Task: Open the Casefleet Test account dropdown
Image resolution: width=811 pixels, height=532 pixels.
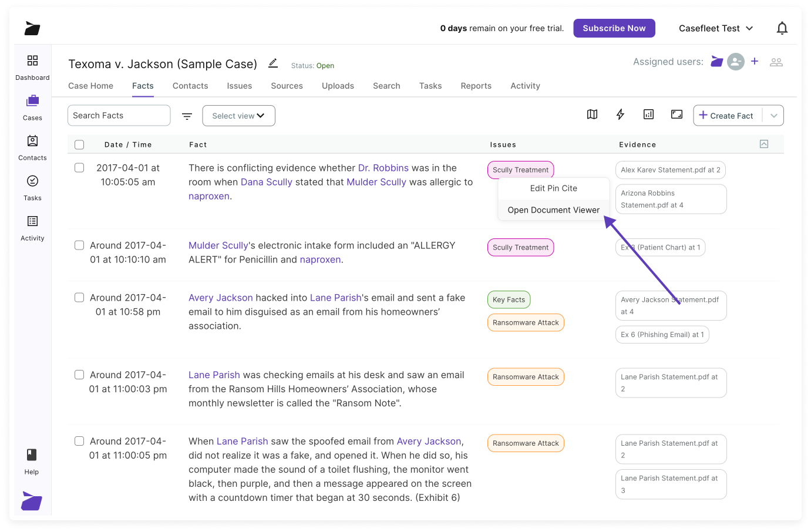Action: [x=715, y=28]
